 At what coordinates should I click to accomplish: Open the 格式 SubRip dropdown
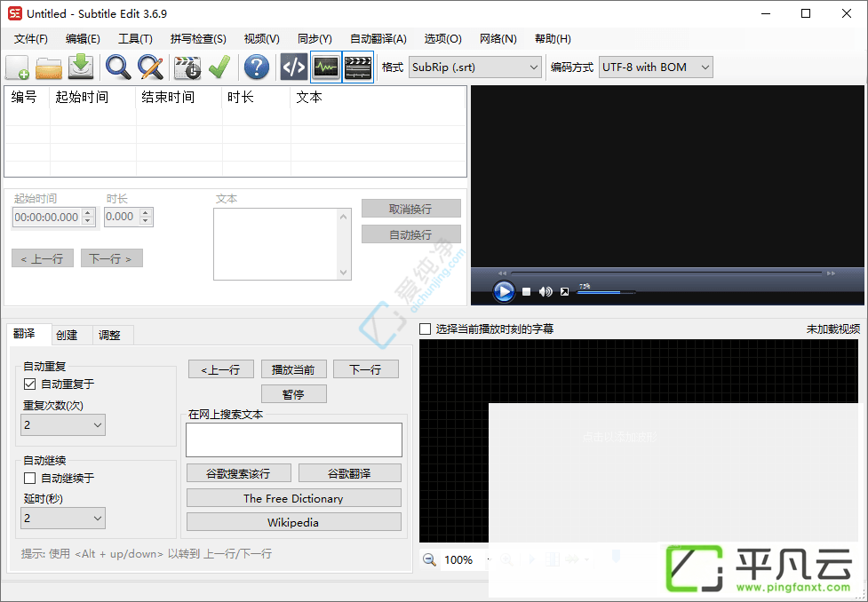click(475, 67)
